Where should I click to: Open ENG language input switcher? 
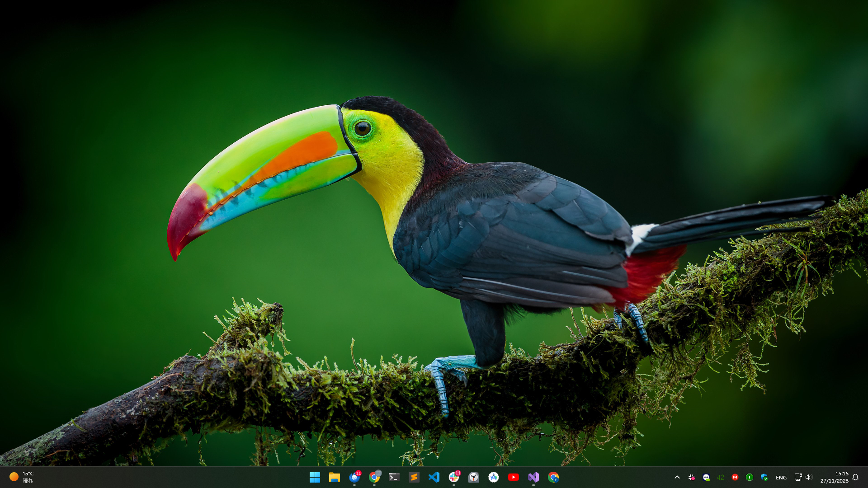[781, 478]
